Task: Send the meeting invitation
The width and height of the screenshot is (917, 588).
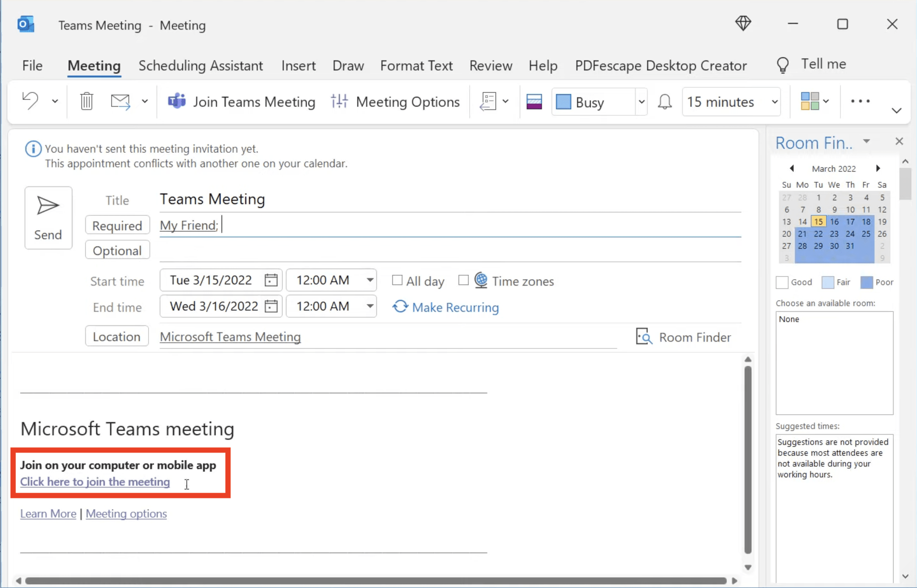Action: pyautogui.click(x=48, y=218)
